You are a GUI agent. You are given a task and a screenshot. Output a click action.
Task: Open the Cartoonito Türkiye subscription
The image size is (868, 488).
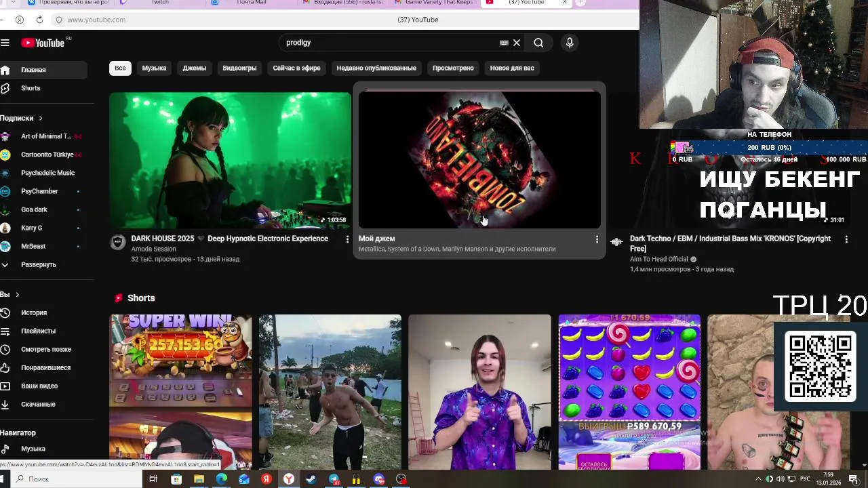click(43, 155)
